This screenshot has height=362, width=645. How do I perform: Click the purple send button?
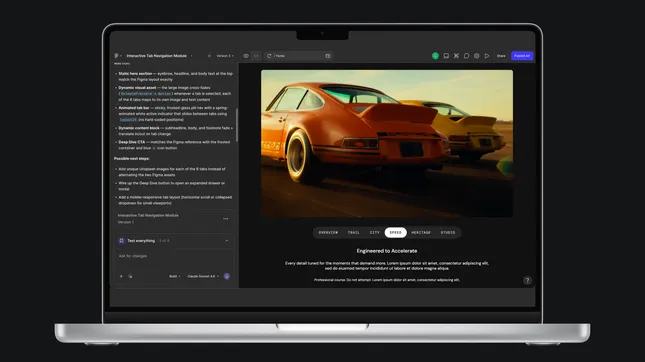click(227, 276)
